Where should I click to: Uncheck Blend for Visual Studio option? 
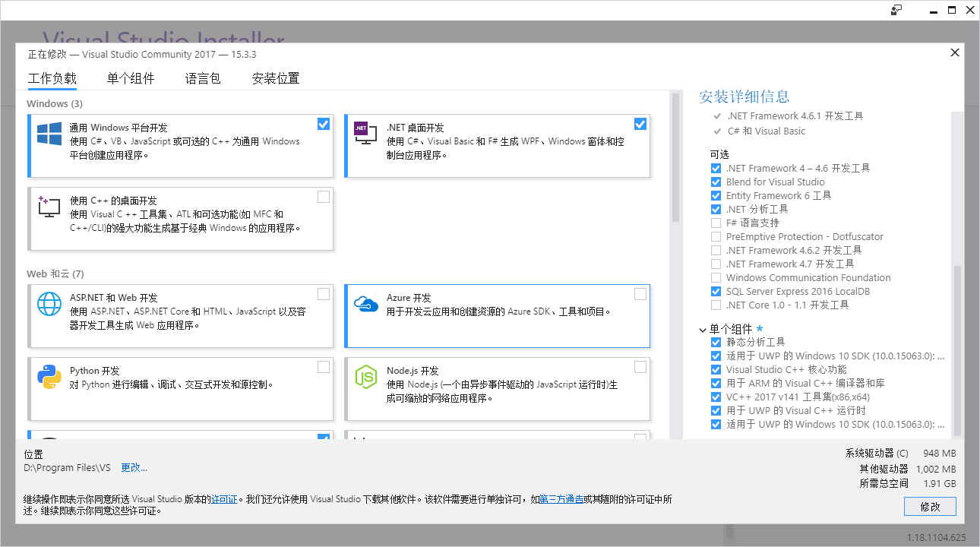click(716, 182)
